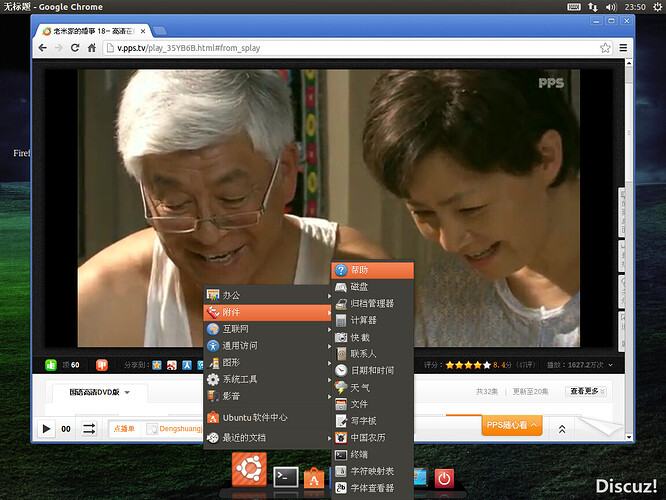Viewport: 666px width, 500px height.
Task: Expand the 播放 1627.2万次 arrow
Action: point(611,365)
